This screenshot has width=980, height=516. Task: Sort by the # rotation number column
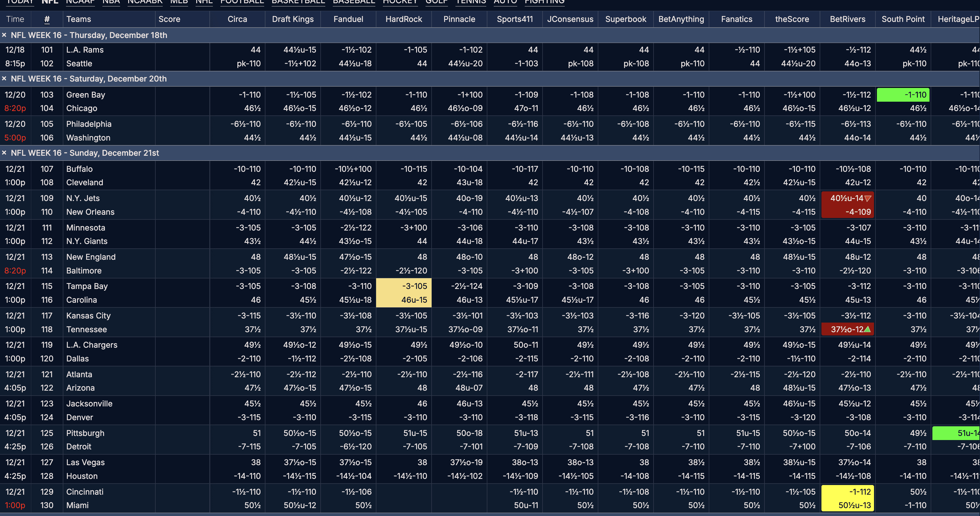(47, 19)
